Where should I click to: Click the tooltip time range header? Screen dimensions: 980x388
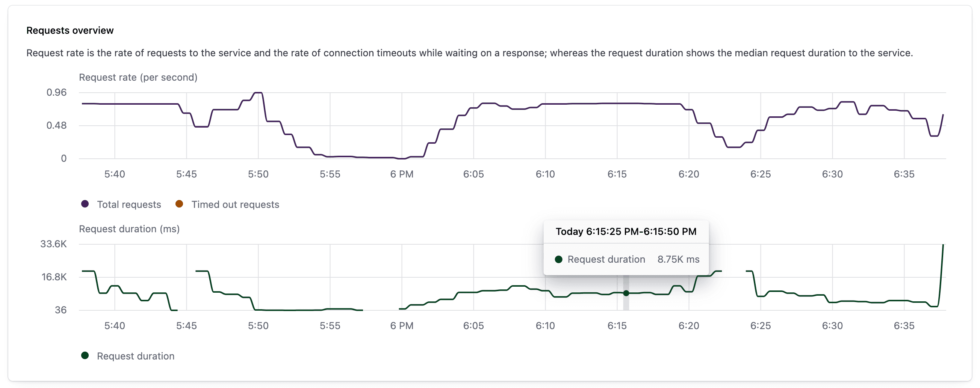pyautogui.click(x=626, y=232)
